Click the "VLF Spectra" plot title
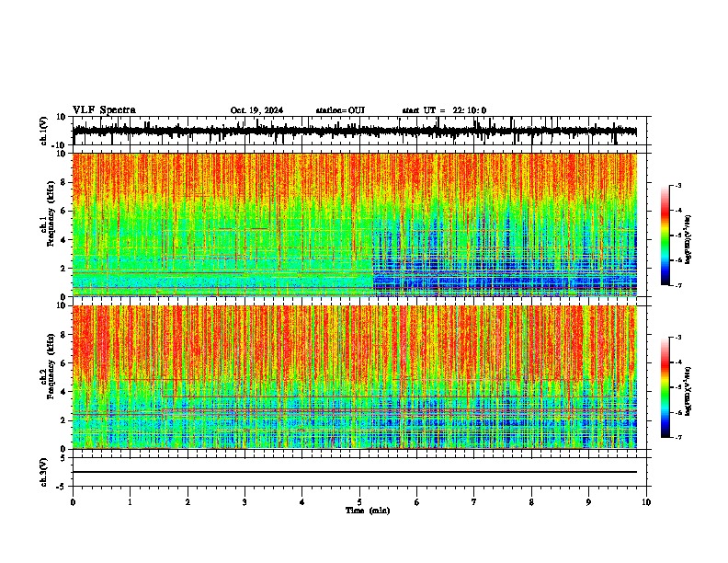The width and height of the screenshot is (728, 563). [x=104, y=110]
